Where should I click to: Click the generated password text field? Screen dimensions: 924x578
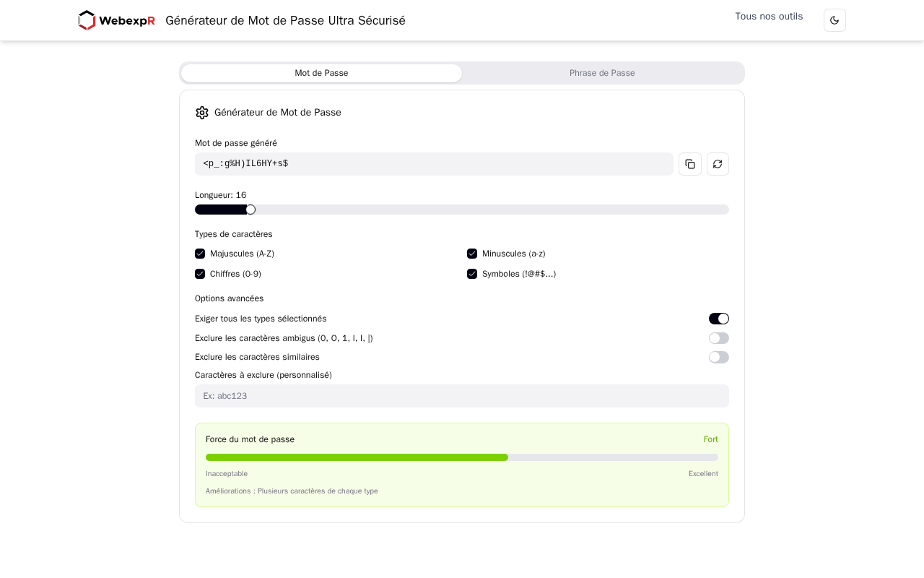[x=434, y=164]
